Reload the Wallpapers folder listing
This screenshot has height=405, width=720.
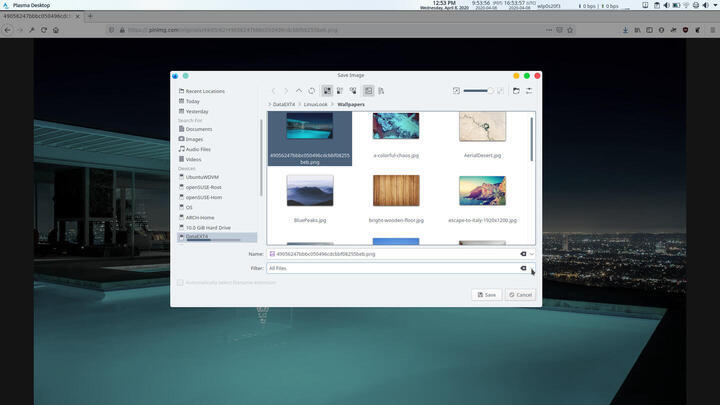(312, 91)
